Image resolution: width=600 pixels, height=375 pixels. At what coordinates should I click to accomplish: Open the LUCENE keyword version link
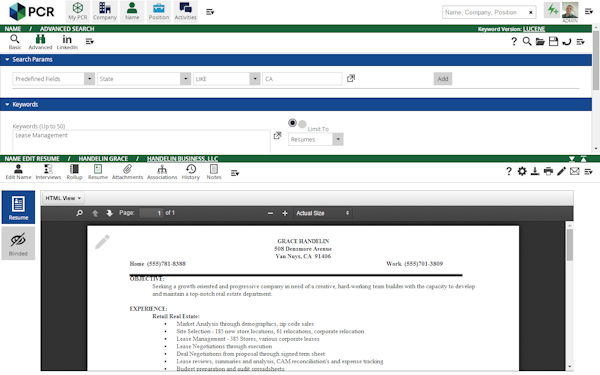534,29
